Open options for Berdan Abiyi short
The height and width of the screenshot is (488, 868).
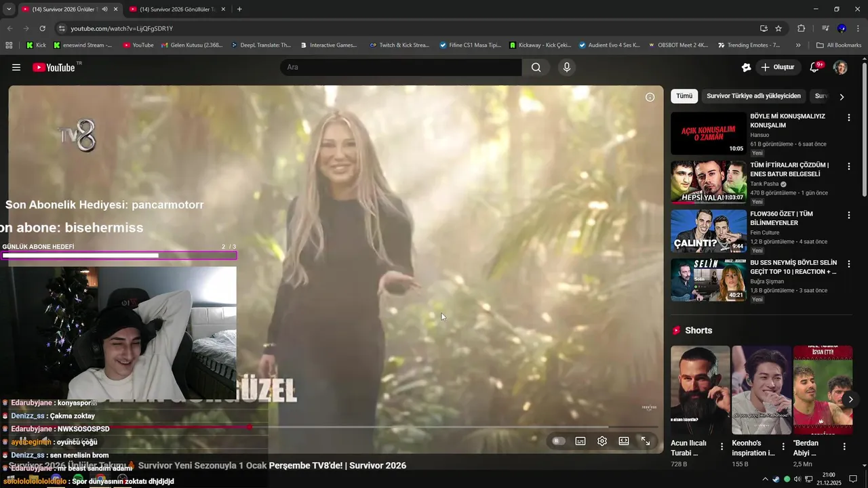tap(844, 447)
